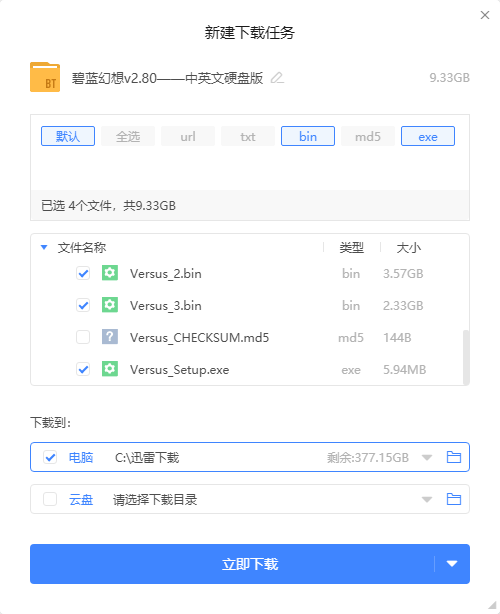Screen dimensions: 500x614
Task: Select the md5 file type filter
Action: [368, 136]
